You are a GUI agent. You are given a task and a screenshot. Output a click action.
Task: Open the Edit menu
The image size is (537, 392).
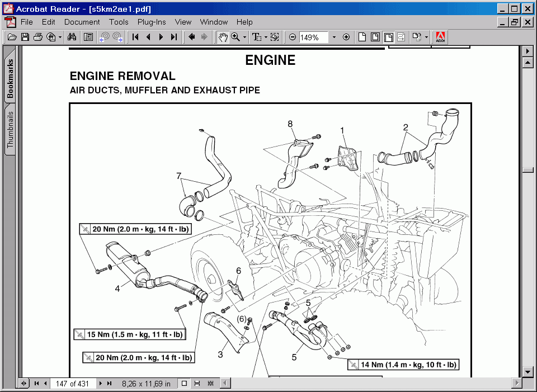(x=48, y=22)
